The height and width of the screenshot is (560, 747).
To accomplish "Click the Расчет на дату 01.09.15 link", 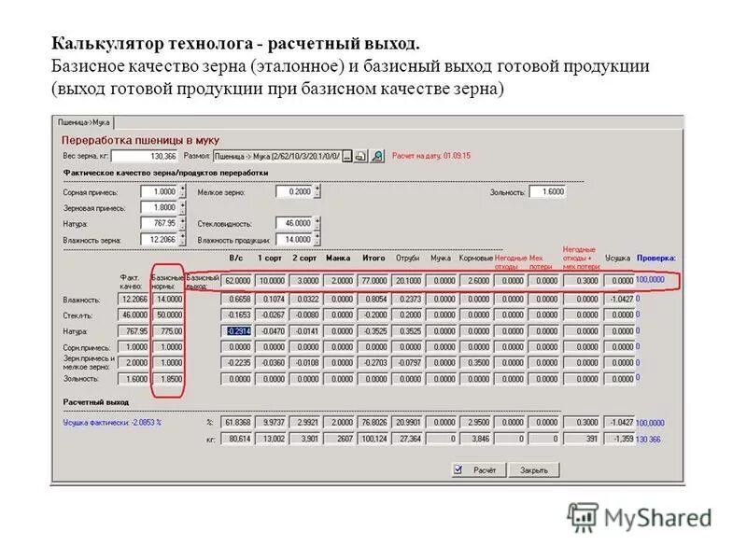I will pos(430,155).
